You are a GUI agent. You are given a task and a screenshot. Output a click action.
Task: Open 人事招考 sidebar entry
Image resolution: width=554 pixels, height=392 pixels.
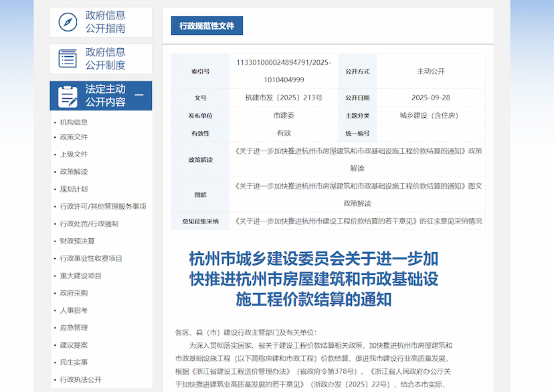(74, 310)
